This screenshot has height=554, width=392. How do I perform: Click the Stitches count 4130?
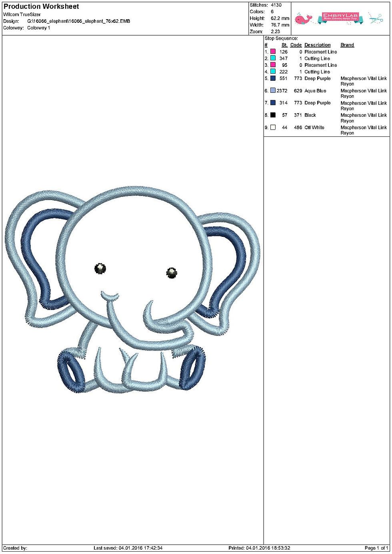tap(276, 4)
